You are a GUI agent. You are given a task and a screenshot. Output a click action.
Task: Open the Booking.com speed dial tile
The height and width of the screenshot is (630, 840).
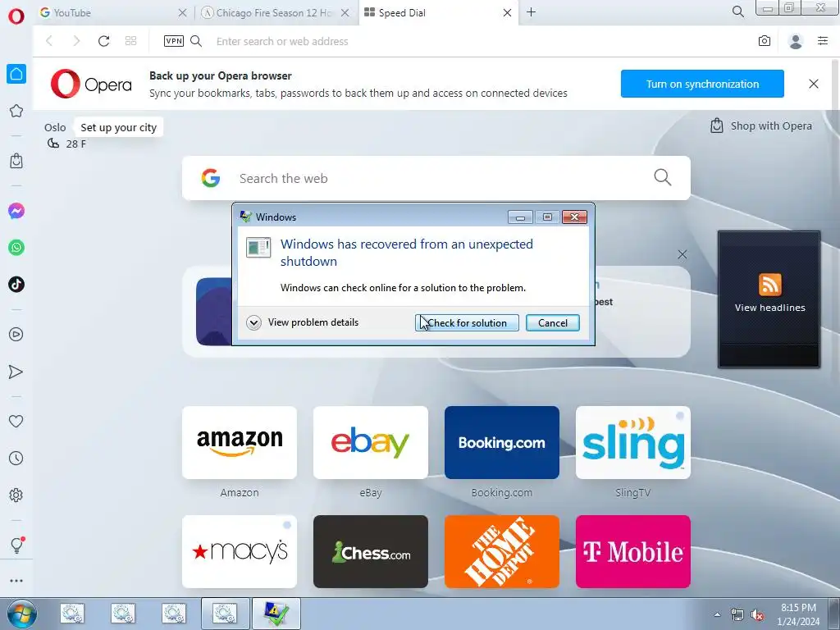(502, 442)
